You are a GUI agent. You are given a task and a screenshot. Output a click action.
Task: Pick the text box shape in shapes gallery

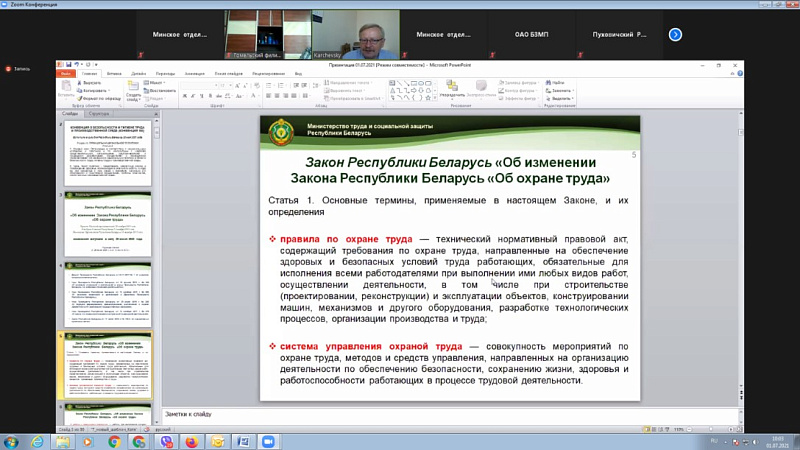point(392,83)
